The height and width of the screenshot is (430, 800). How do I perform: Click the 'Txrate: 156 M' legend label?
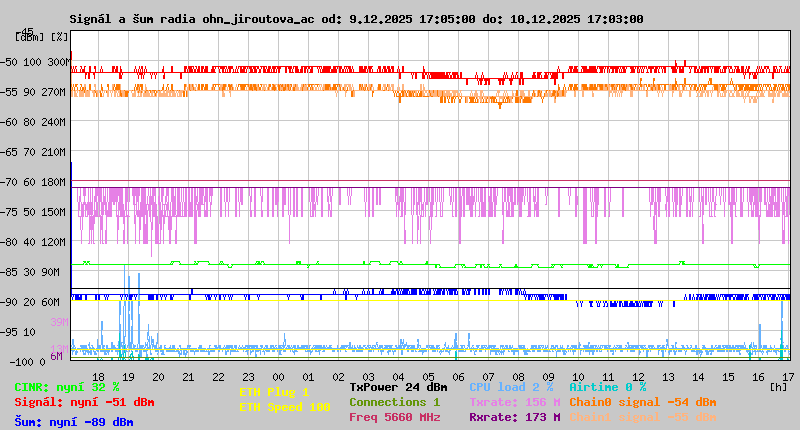tap(515, 402)
